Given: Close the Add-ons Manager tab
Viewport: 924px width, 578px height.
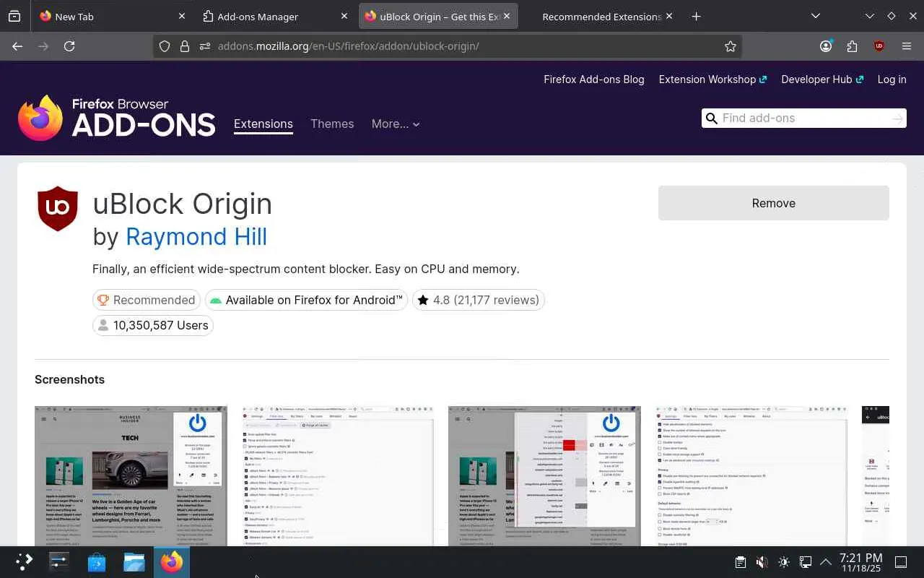Looking at the screenshot, I should coord(344,16).
